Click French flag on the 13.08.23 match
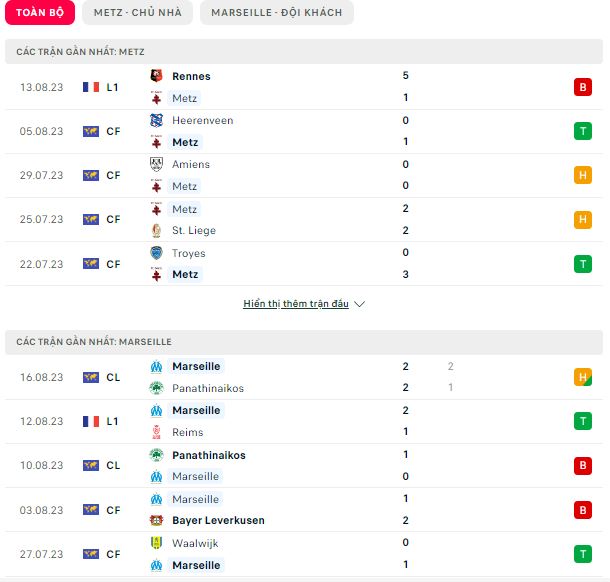 tap(91, 87)
